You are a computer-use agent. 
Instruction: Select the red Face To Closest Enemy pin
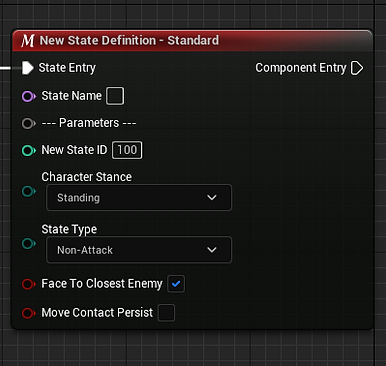pyautogui.click(x=29, y=284)
